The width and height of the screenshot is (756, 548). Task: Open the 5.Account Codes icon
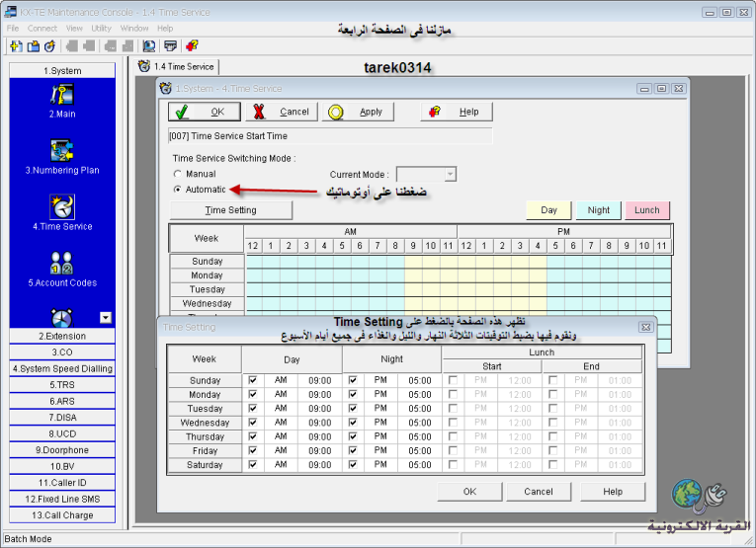(x=62, y=263)
